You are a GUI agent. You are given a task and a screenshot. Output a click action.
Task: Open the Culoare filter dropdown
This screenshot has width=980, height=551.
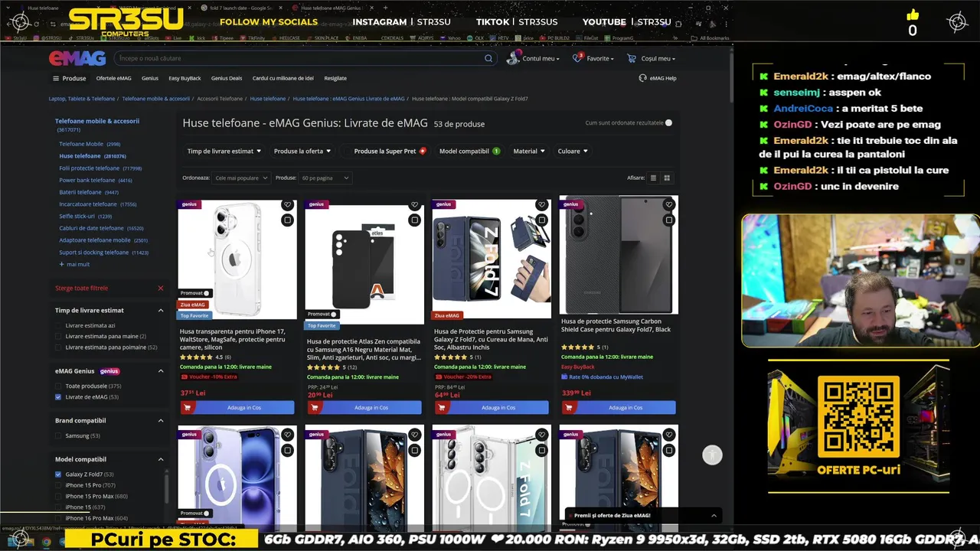coord(573,151)
